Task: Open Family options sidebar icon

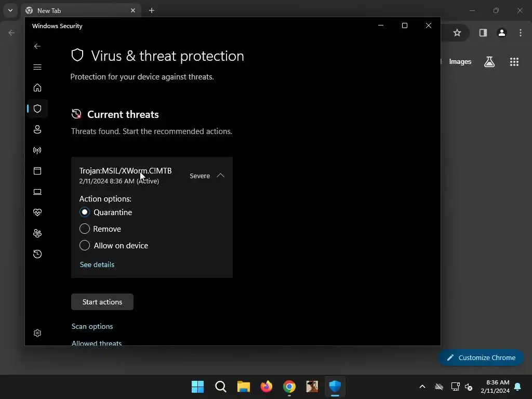Action: (37, 233)
